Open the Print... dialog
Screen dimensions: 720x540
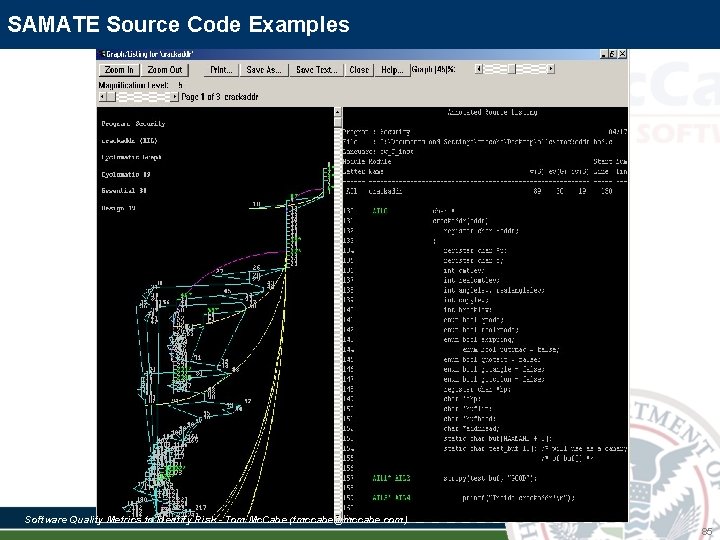[221, 70]
